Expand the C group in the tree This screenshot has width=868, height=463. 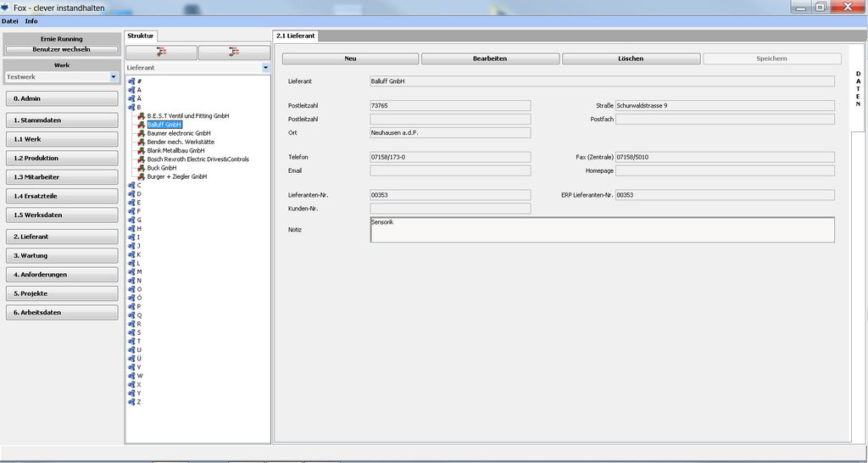131,185
